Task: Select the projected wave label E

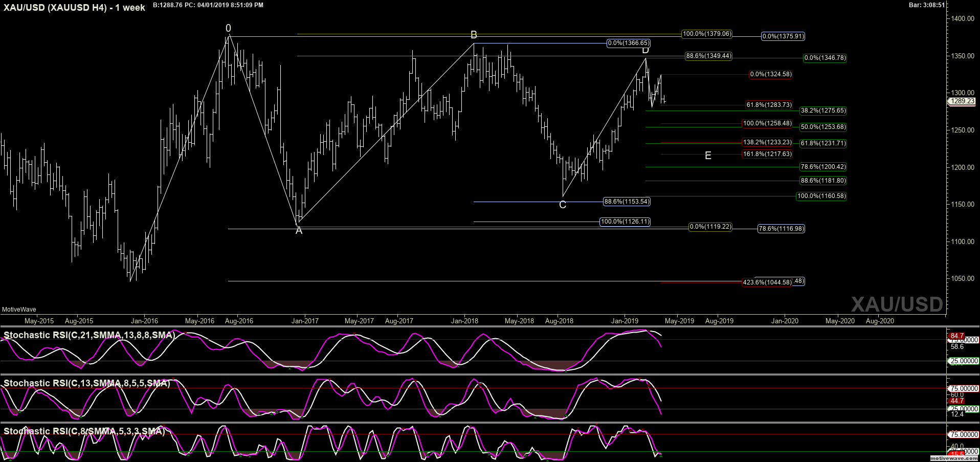Action: click(708, 156)
